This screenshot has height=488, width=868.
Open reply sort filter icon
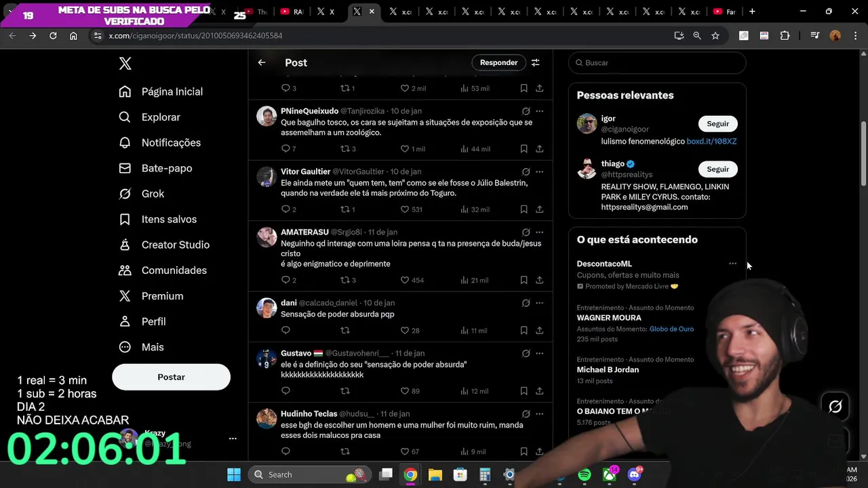(536, 62)
